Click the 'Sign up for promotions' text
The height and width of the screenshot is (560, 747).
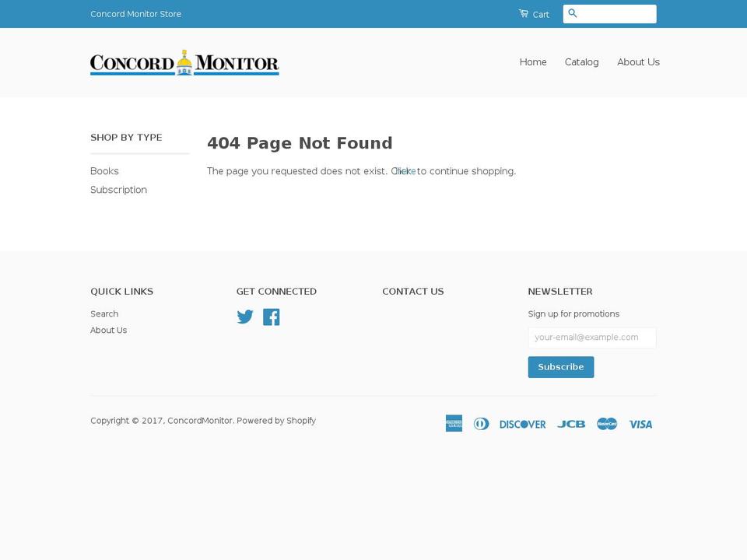point(573,313)
